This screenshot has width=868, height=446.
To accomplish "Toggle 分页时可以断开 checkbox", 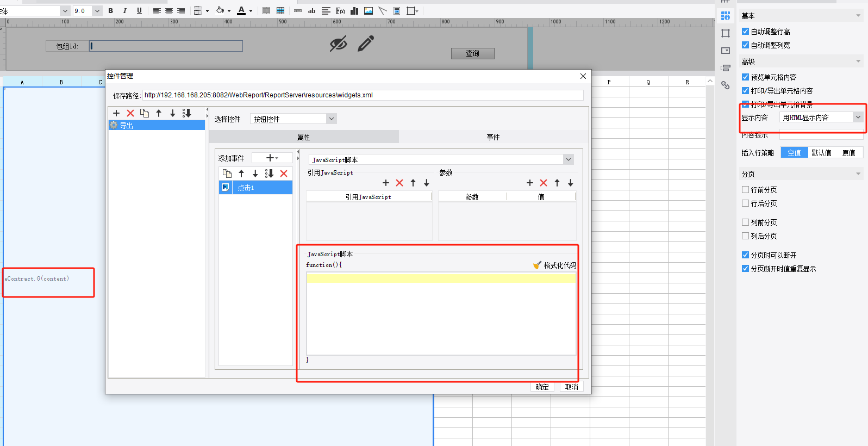I will click(745, 255).
